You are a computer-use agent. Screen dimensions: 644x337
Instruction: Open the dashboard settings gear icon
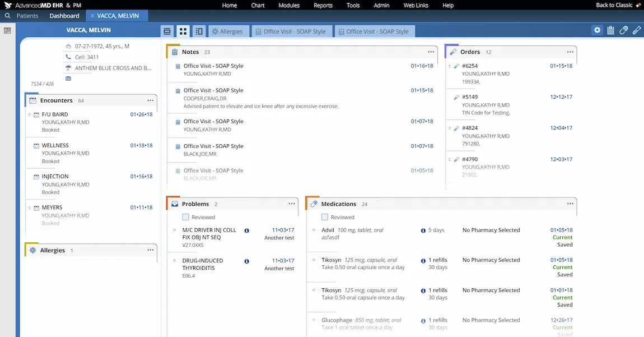coord(597,31)
